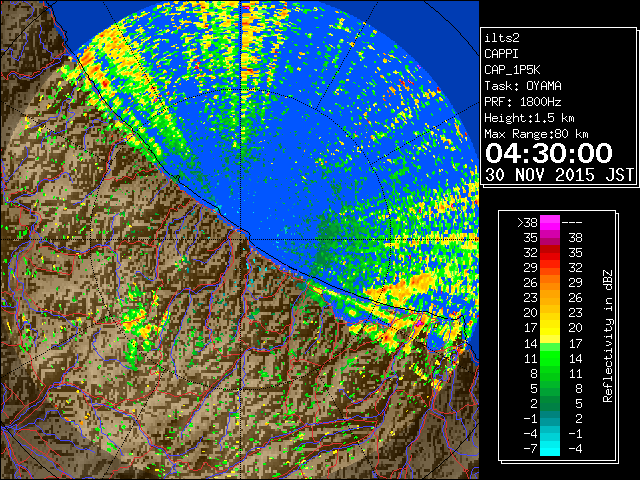
Task: Click the radar center at the range-ring crosshair
Action: pos(241,239)
